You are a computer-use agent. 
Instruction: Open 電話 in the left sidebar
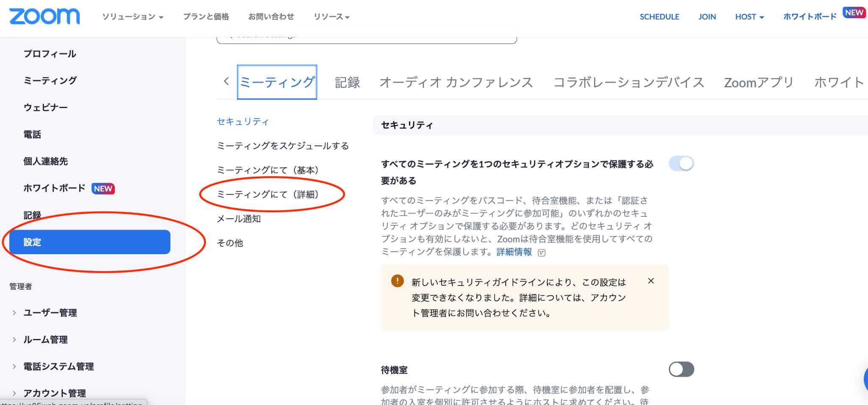(32, 135)
